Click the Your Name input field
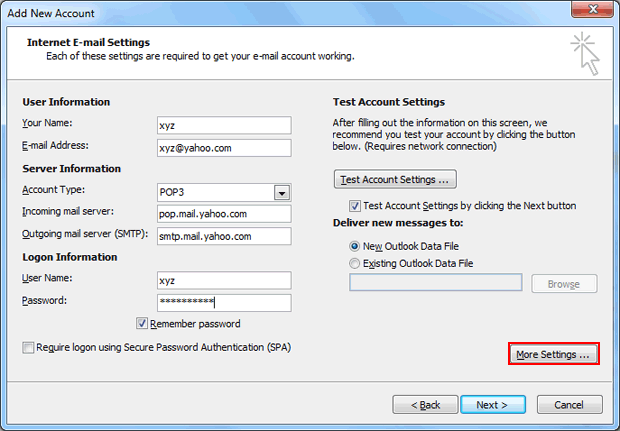This screenshot has height=431, width=620. point(224,125)
